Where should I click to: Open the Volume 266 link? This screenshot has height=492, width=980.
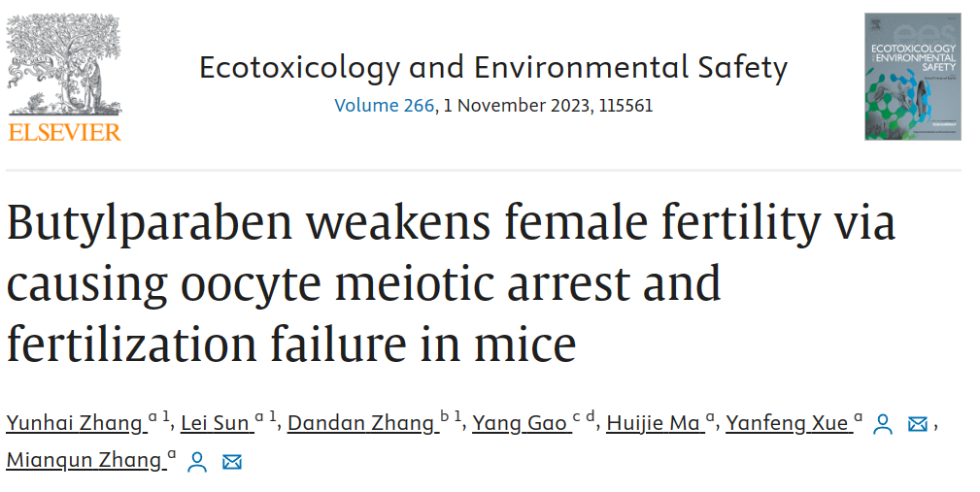click(x=384, y=105)
